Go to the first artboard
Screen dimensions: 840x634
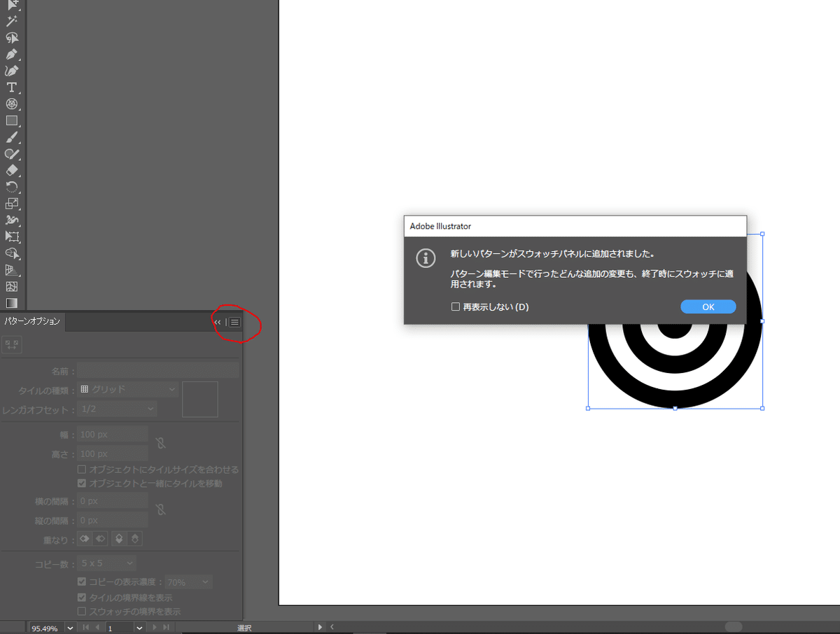click(x=86, y=628)
